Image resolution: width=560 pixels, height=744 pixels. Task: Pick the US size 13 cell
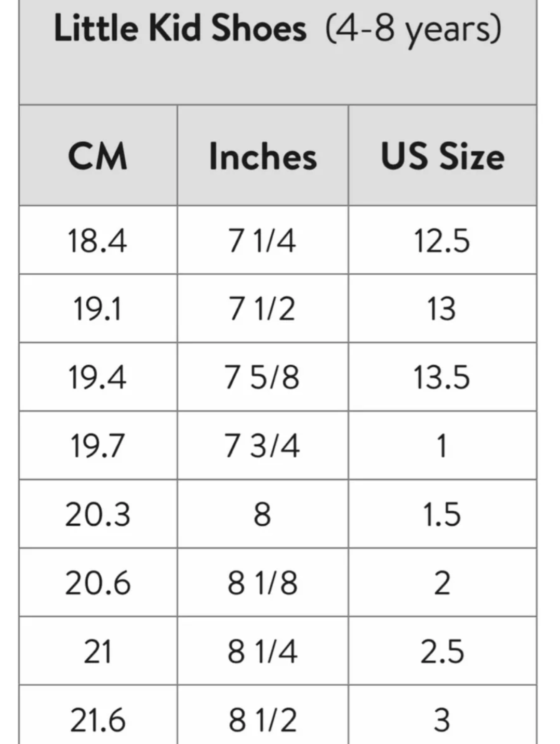442,309
